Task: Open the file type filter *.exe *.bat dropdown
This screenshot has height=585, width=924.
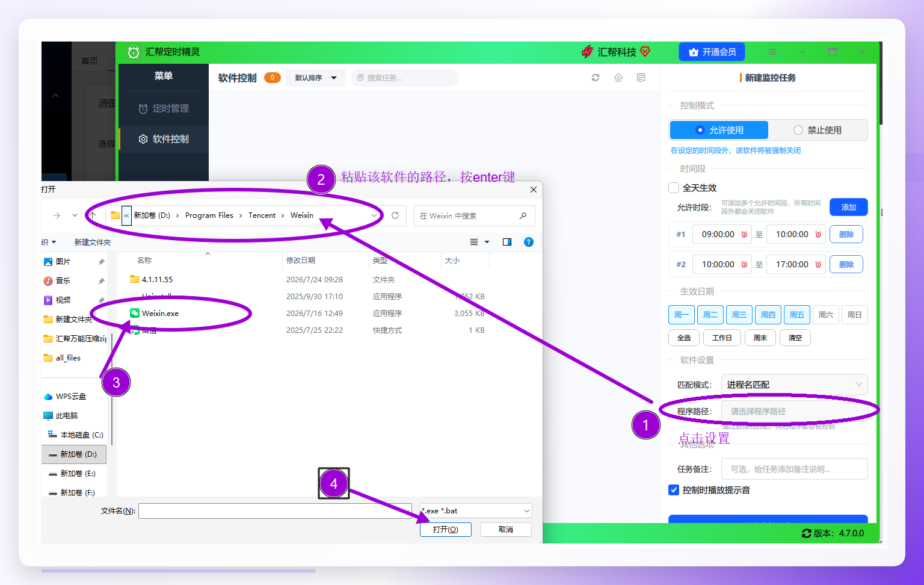Action: pos(476,511)
